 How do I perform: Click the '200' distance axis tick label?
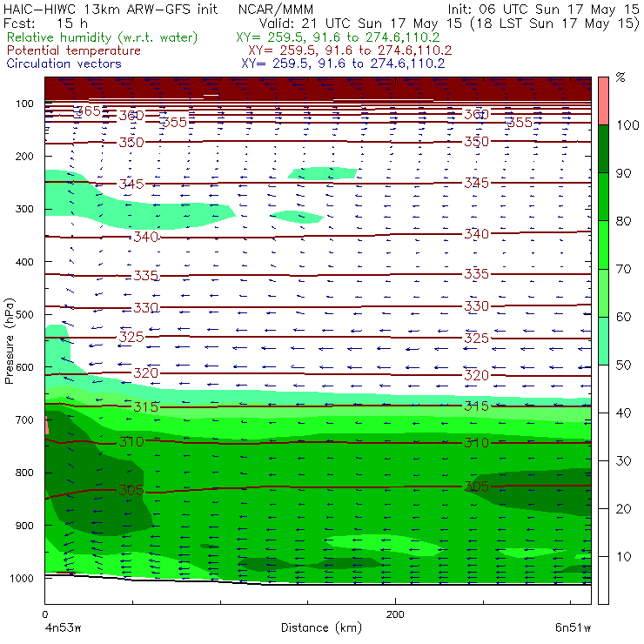pos(395,614)
